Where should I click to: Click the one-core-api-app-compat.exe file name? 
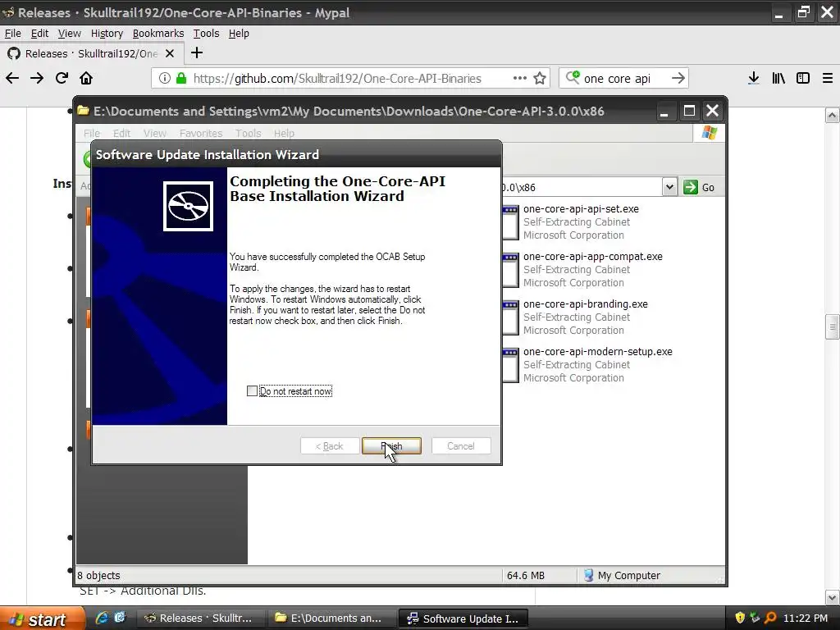tap(593, 257)
